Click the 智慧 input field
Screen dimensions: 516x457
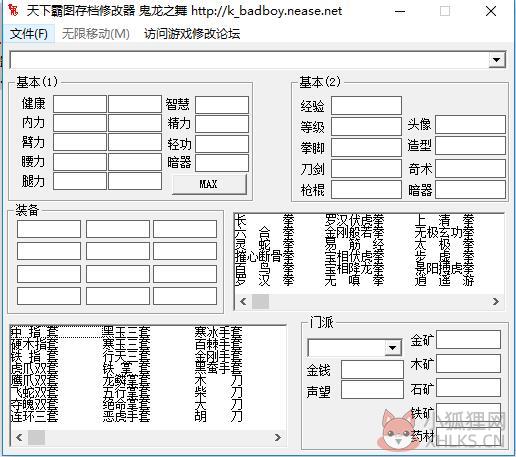pos(222,105)
